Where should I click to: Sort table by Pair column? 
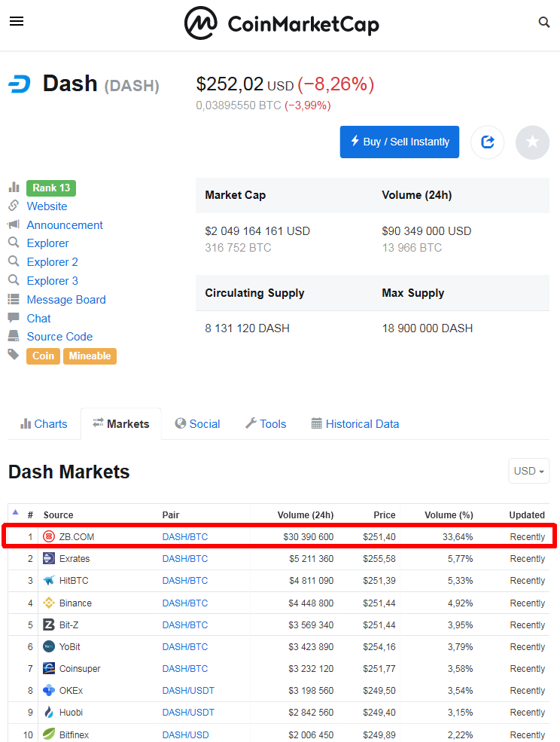coord(171,515)
